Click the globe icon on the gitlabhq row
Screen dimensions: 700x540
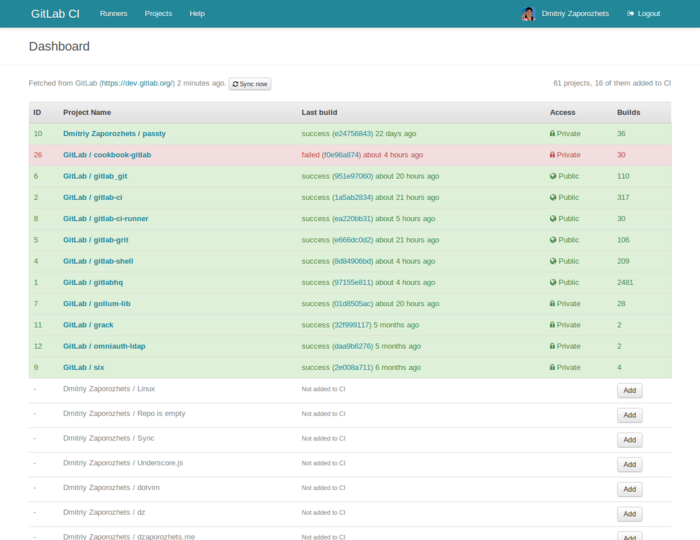point(552,282)
